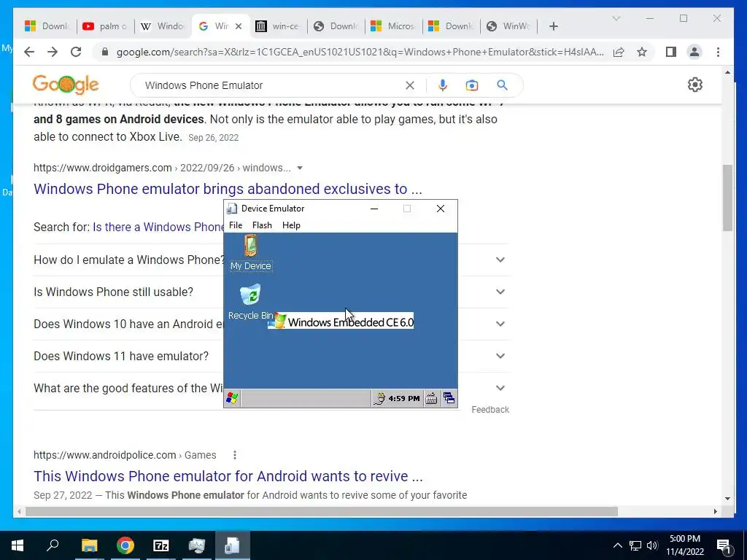Switch to the WinWo tab
747x560 pixels.
pos(509,26)
